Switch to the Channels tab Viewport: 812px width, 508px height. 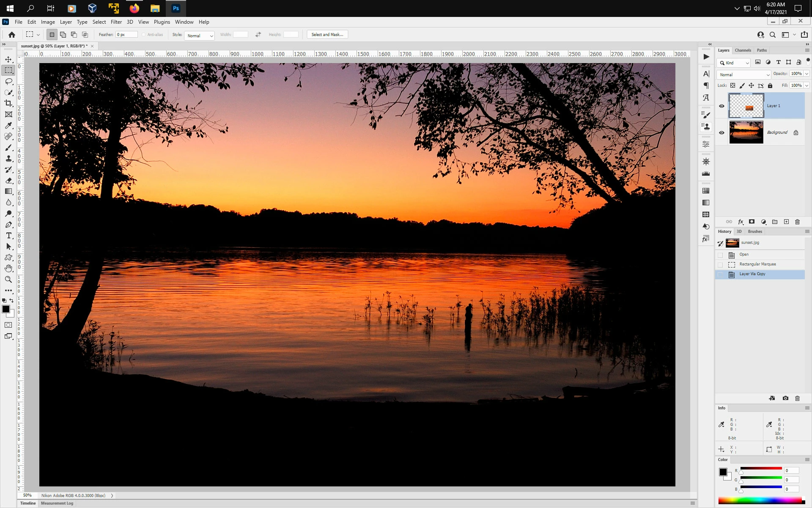(x=743, y=50)
